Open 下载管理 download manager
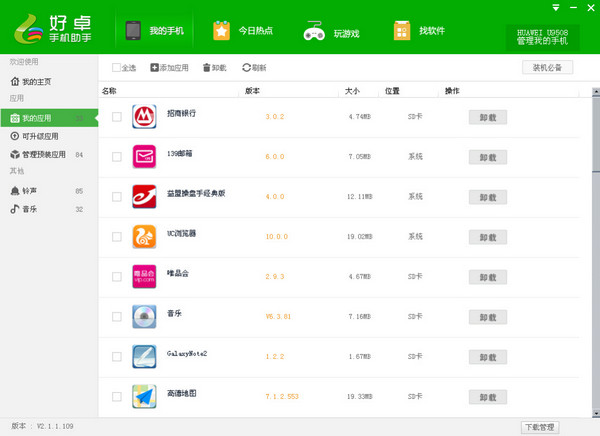Screen dimensions: 600x436 pyautogui.click(x=540, y=427)
